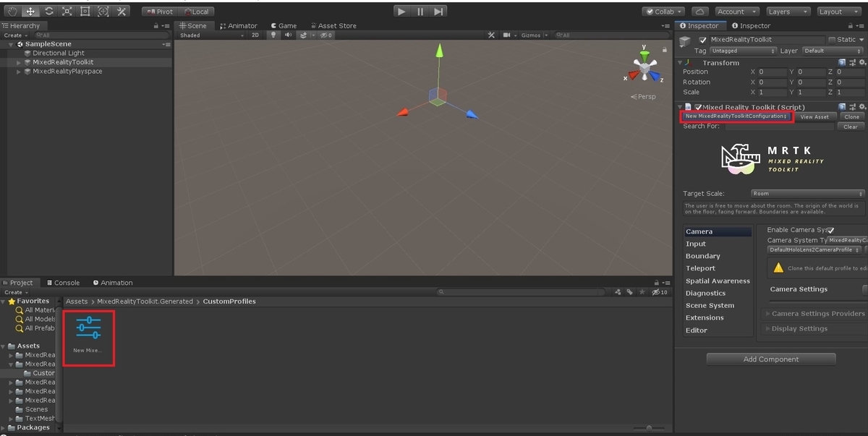Select the Move tool
Image resolution: width=868 pixels, height=436 pixels.
30,12
